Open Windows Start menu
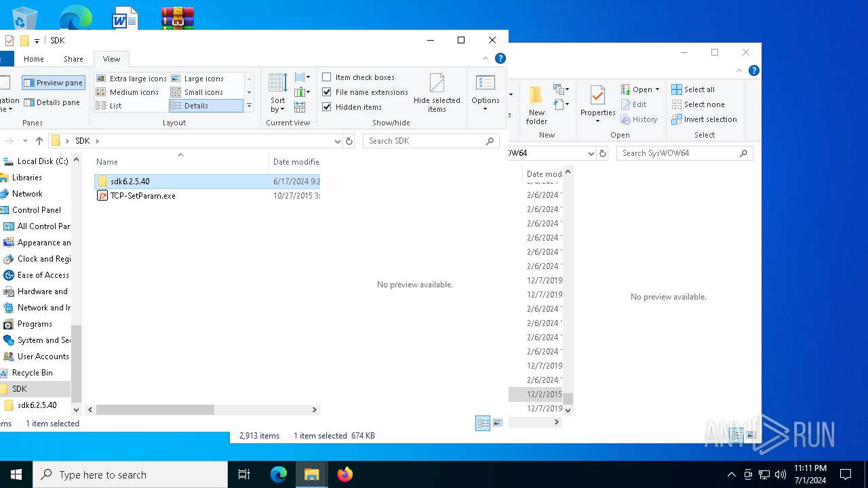This screenshot has height=488, width=868. click(16, 474)
